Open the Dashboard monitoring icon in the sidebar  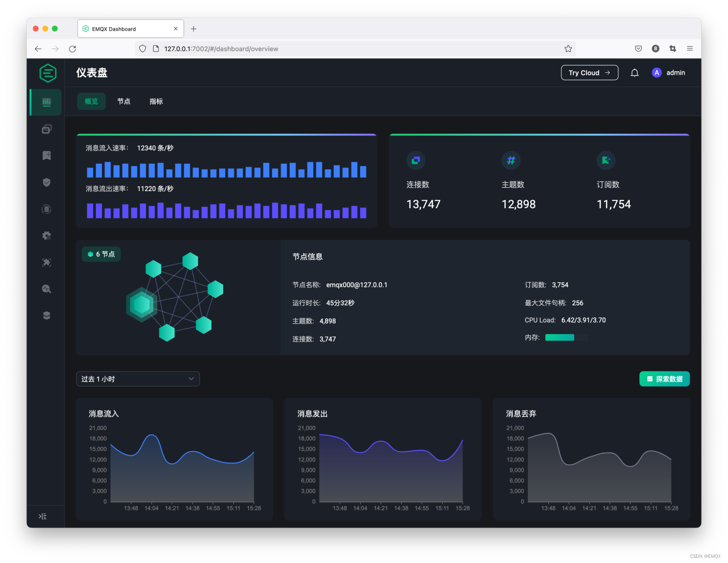[45, 102]
